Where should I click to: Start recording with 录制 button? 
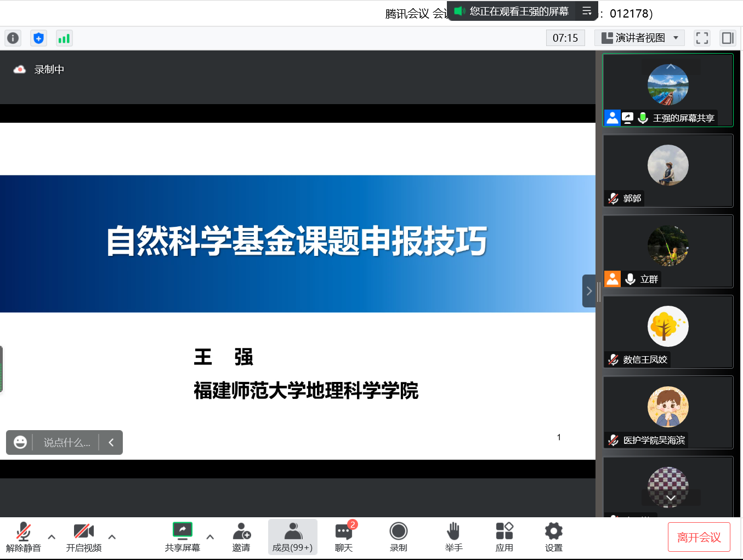(399, 536)
